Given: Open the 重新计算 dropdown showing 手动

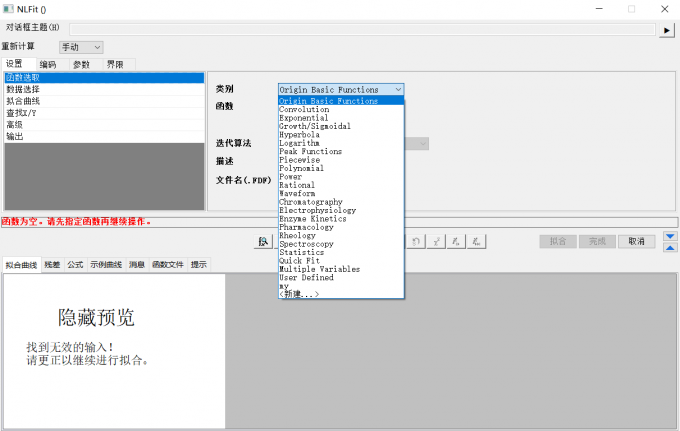Looking at the screenshot, I should (x=81, y=47).
